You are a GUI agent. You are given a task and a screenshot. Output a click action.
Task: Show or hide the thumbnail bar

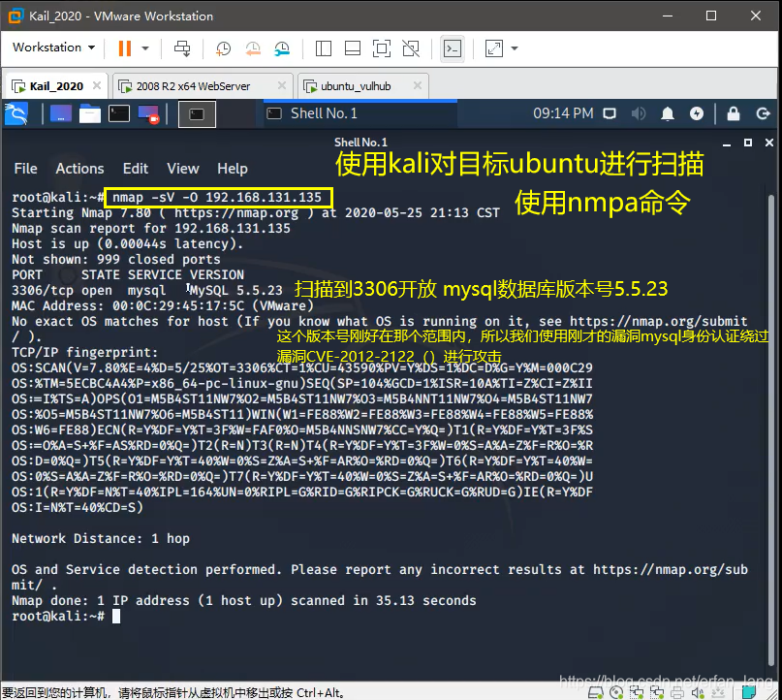point(353,48)
